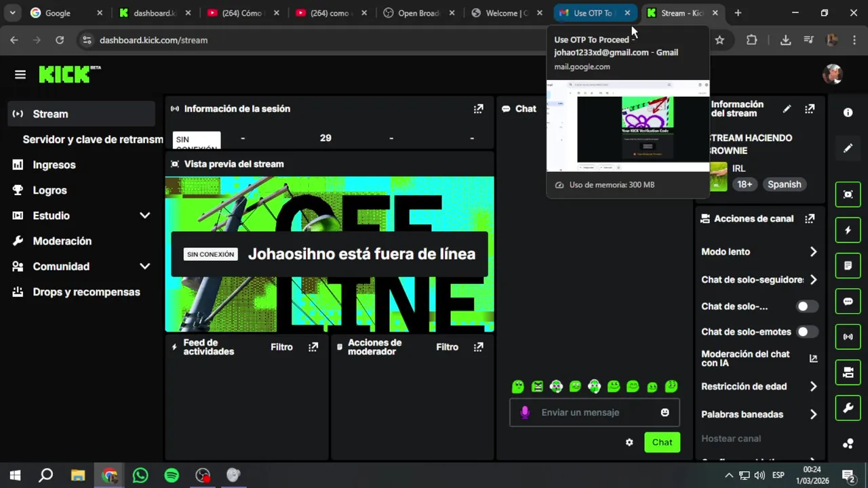868x488 pixels.
Task: Open the Filtro dropdown in Feed de actividades
Action: pyautogui.click(x=281, y=347)
